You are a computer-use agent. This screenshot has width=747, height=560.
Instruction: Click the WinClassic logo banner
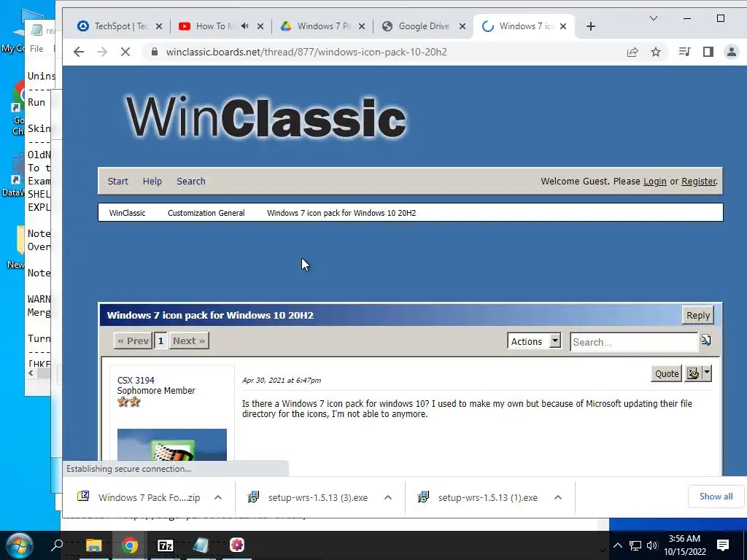[266, 117]
